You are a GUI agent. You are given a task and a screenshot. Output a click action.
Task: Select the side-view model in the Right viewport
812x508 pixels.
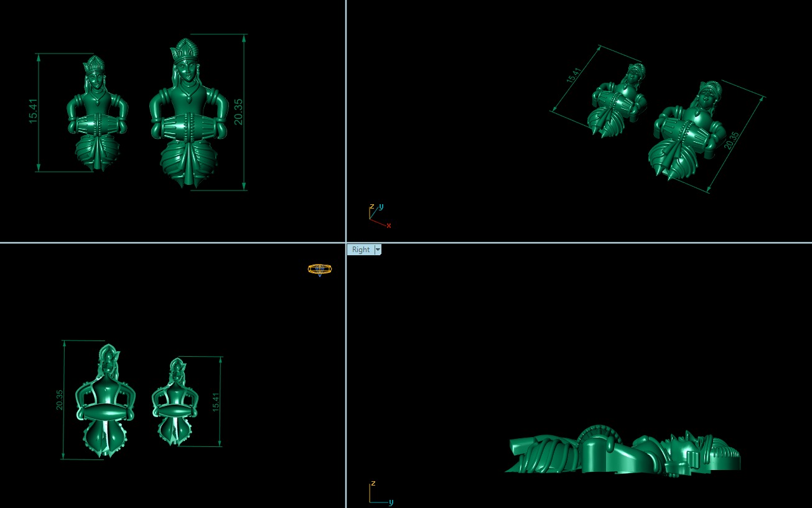[622, 450]
